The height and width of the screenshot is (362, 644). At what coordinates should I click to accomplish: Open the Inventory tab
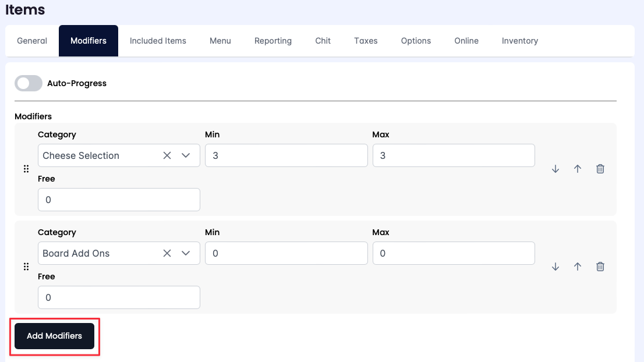tap(519, 41)
